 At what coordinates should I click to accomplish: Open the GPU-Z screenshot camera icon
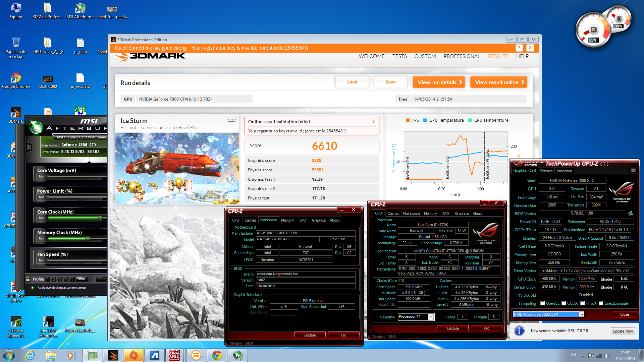(x=633, y=170)
